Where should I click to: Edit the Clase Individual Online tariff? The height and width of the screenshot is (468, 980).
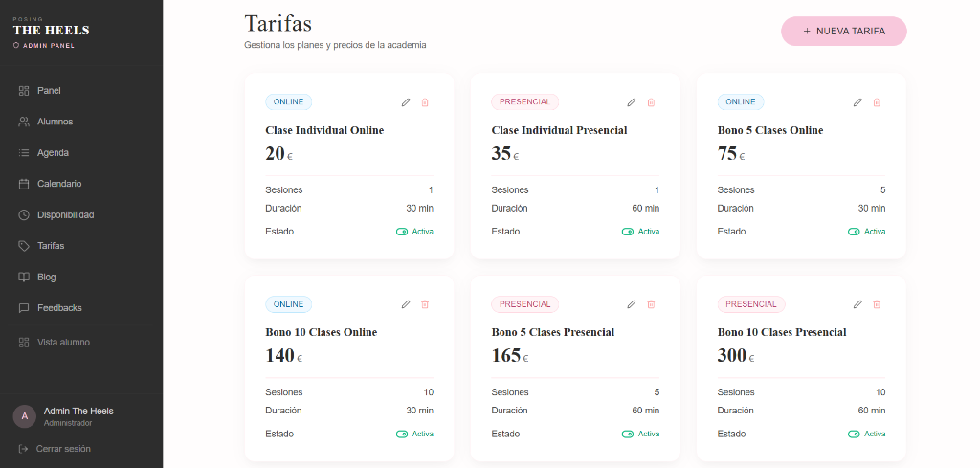point(406,102)
